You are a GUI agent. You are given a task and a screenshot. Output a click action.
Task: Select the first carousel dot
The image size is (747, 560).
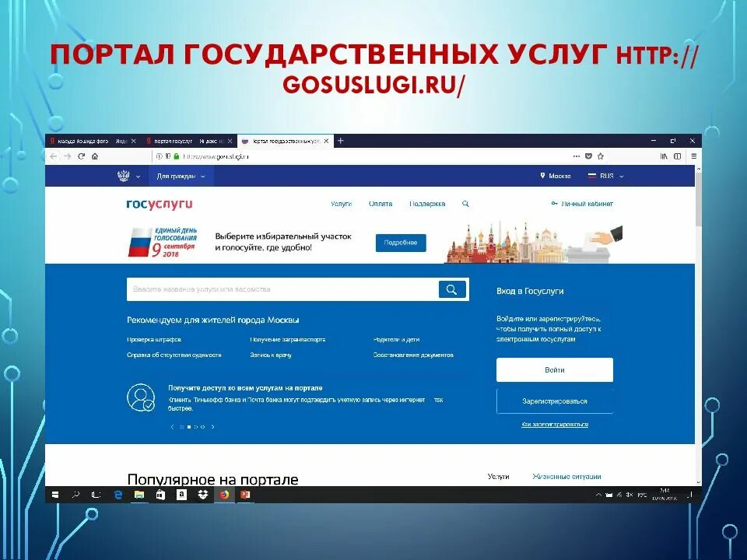(x=182, y=427)
